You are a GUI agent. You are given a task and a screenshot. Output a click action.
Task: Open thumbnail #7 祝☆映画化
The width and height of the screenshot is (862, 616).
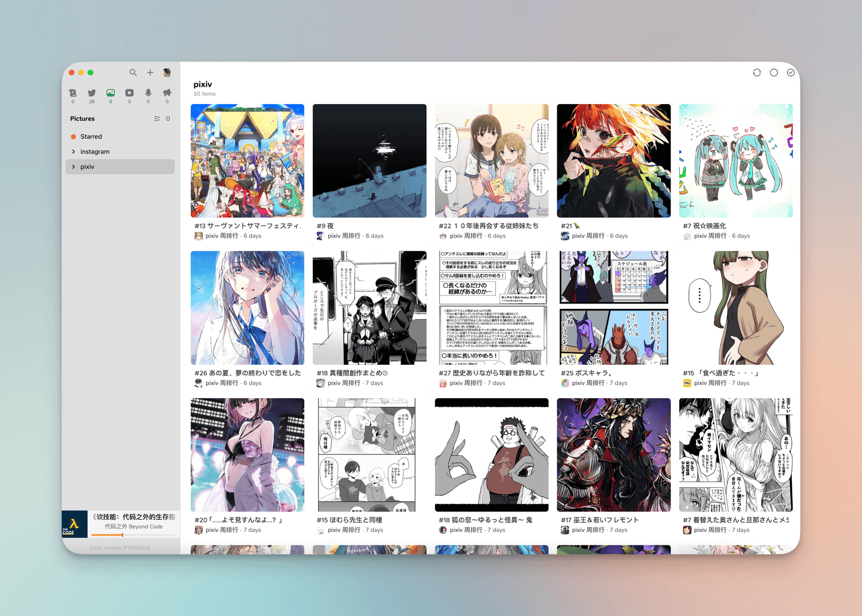click(736, 161)
